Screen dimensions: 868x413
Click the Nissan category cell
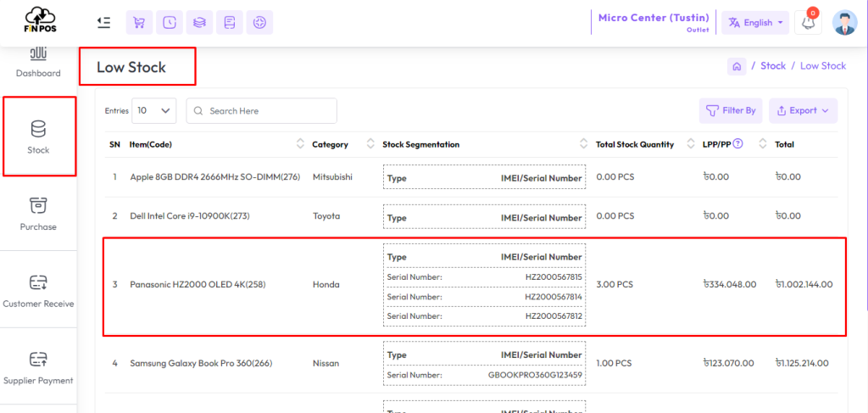click(x=326, y=364)
